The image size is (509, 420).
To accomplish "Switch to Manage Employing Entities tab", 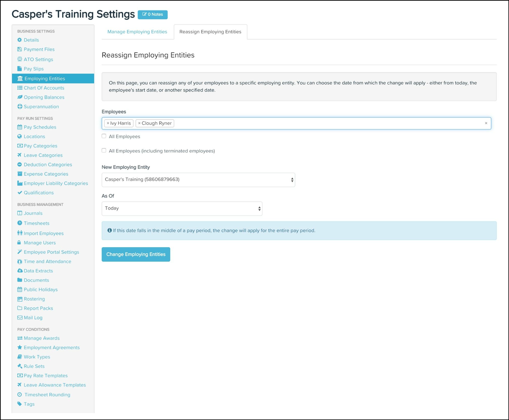I will (x=137, y=32).
